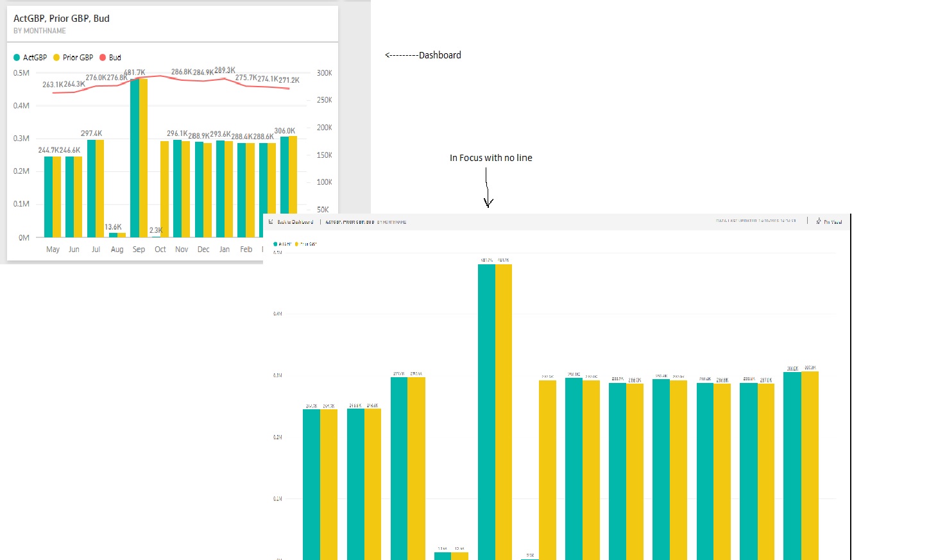Click the 2.3K data label above Oct
Viewport: 938px width, 560px height.
coord(156,230)
